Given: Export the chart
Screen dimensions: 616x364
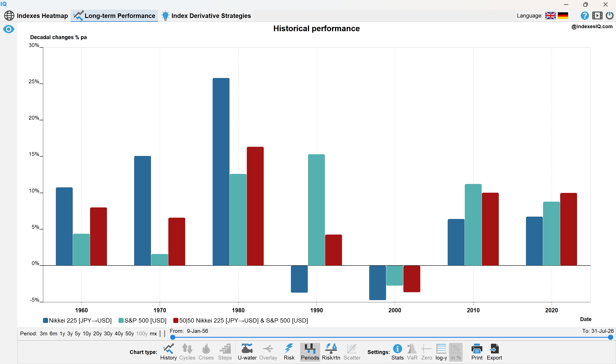Looking at the screenshot, I should [x=494, y=352].
